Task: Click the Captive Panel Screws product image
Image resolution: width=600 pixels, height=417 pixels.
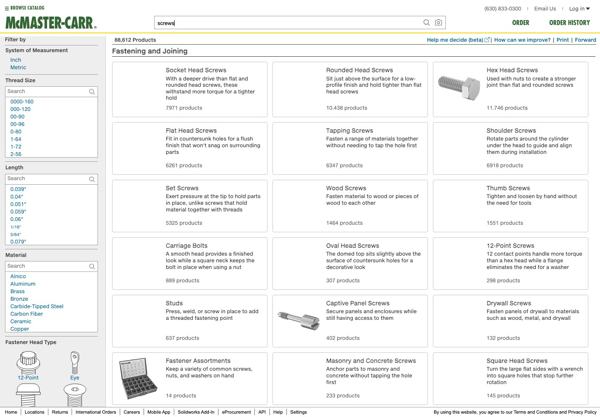Action: click(298, 320)
